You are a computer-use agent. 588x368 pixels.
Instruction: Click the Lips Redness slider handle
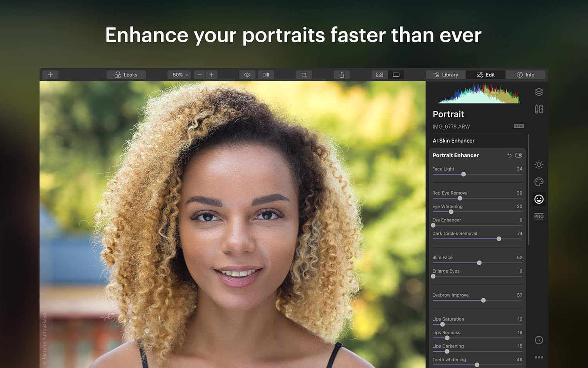(x=447, y=338)
